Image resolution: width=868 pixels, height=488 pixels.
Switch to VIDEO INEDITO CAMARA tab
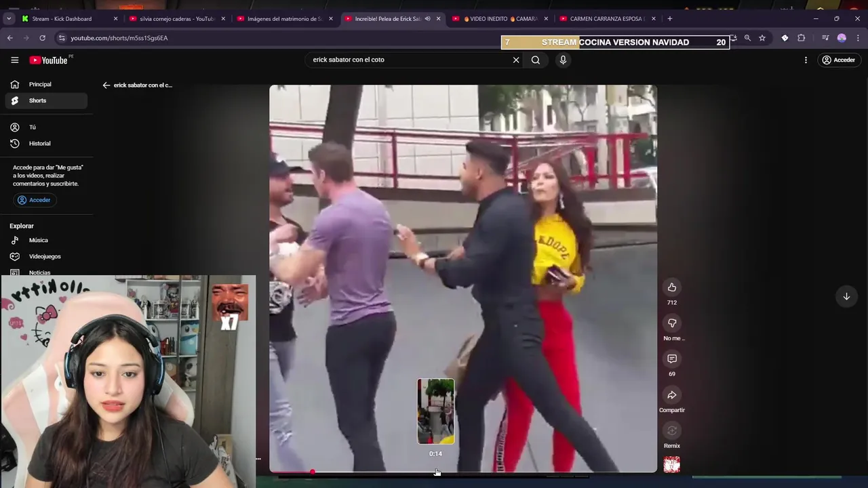pos(500,19)
